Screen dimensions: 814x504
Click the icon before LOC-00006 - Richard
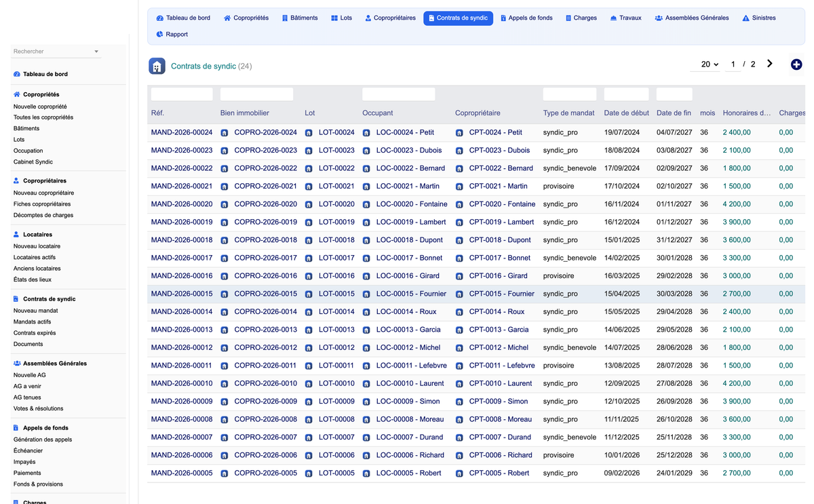(366, 457)
